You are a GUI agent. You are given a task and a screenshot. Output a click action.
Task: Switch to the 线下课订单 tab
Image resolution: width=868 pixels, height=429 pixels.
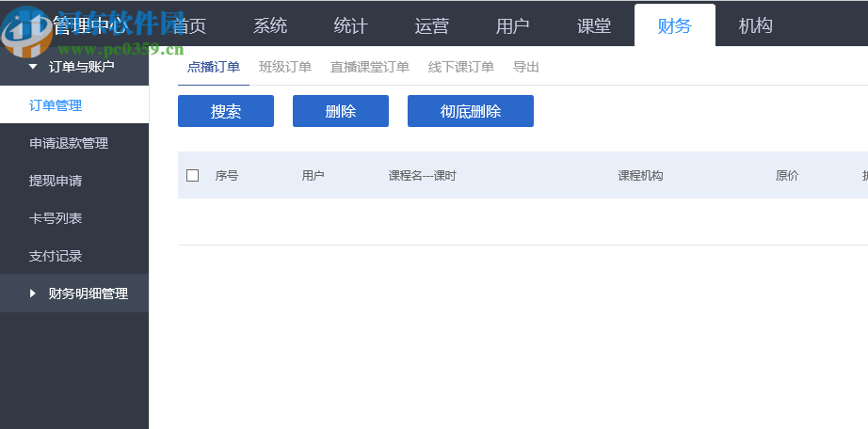[x=461, y=68]
